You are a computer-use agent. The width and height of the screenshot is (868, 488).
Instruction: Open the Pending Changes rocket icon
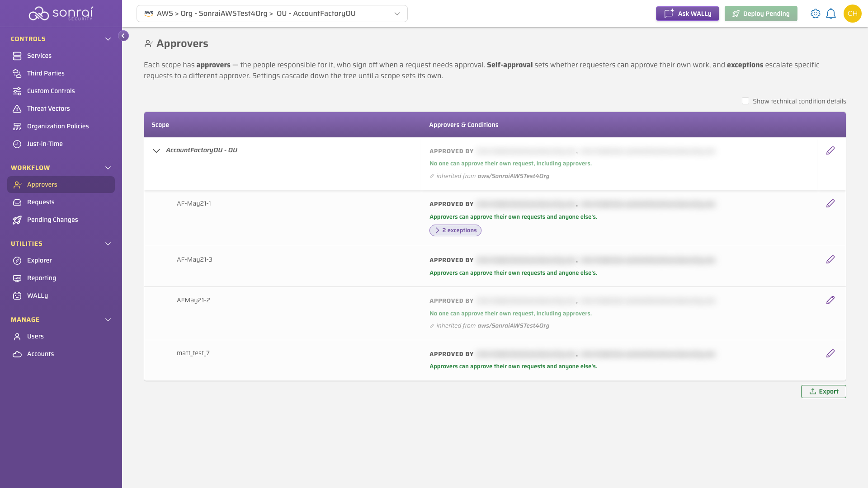pos(17,220)
